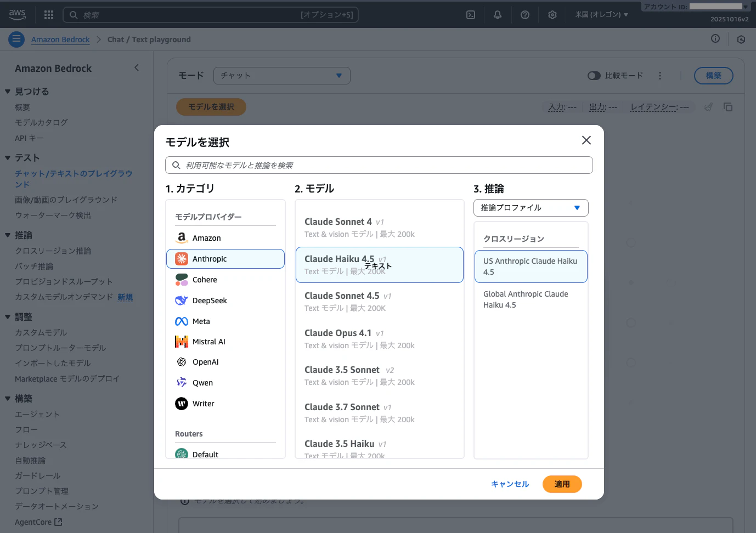Choose Claude Opus 4.1 model
Image resolution: width=756 pixels, height=533 pixels.
[x=379, y=339]
